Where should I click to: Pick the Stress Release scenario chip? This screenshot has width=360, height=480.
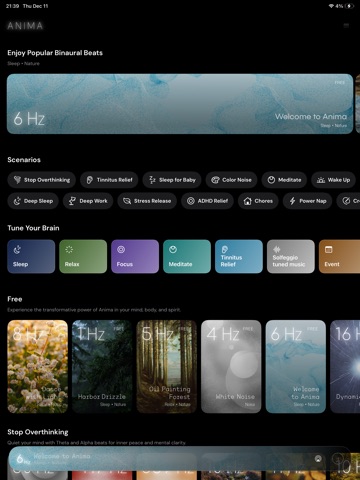click(147, 201)
